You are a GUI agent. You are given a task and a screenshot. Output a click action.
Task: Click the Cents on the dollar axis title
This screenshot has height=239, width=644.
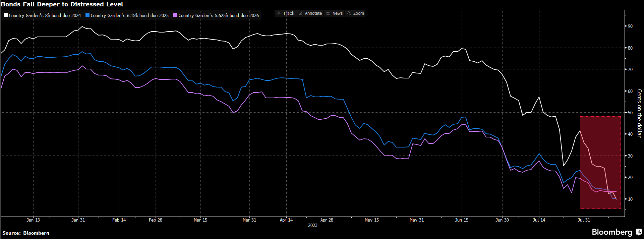pyautogui.click(x=639, y=113)
